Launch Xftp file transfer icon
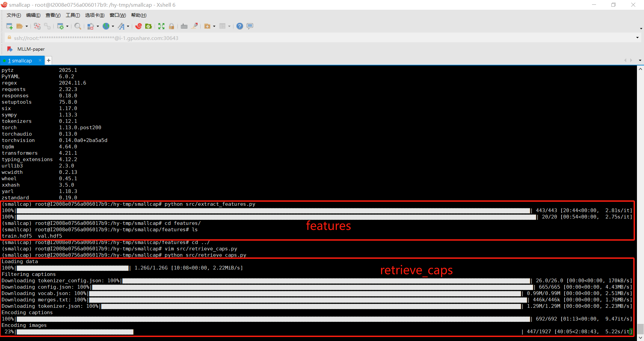Viewport: 644px width, 341px height. pyautogui.click(x=149, y=26)
